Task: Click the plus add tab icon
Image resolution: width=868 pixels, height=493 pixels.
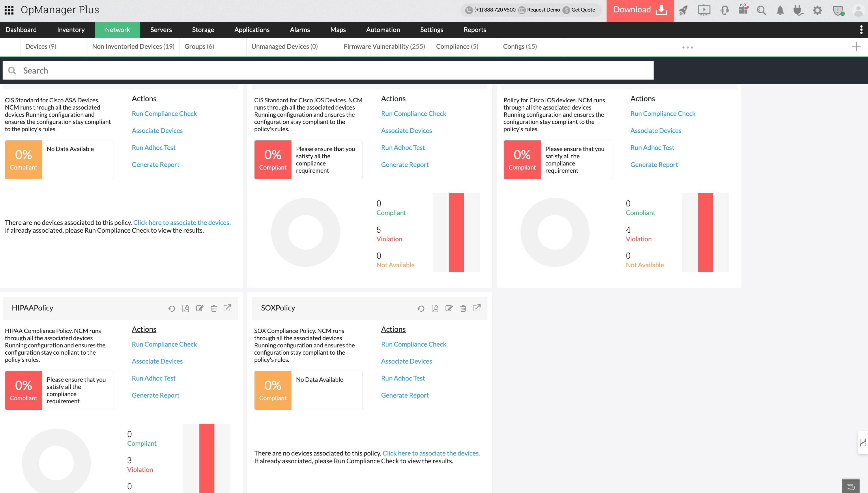Action: 856,47
